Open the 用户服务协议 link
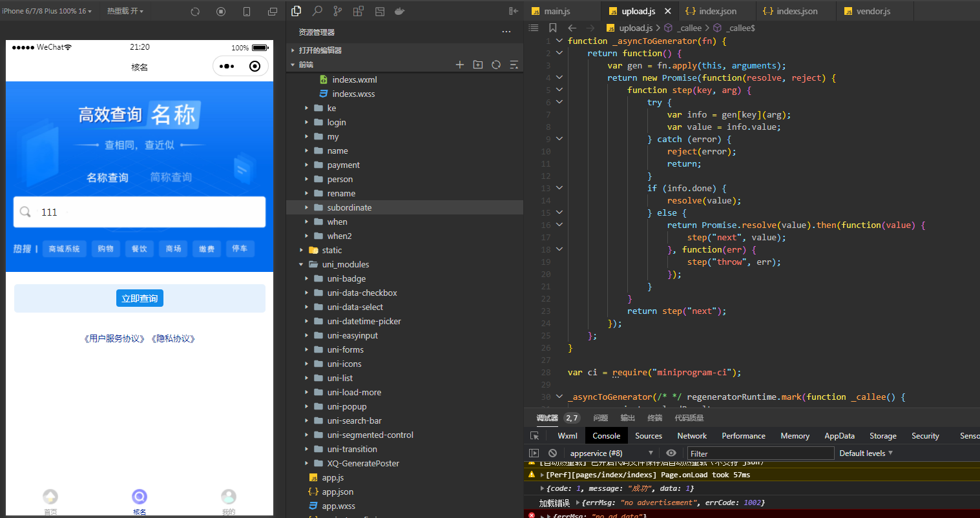This screenshot has width=980, height=518. tap(115, 338)
